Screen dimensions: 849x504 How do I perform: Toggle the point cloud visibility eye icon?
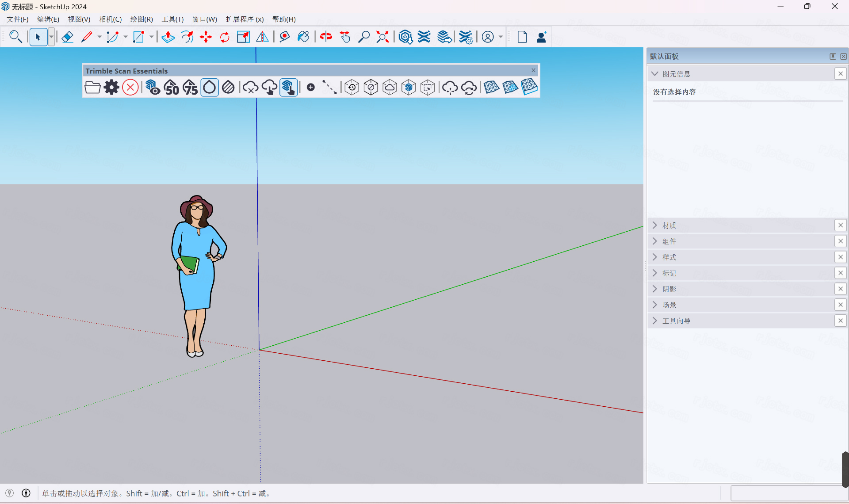pos(153,87)
